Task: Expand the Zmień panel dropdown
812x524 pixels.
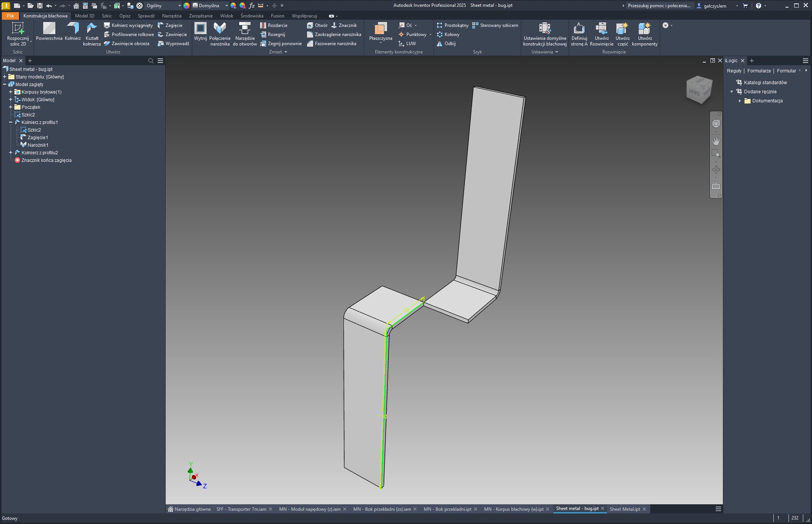Action: 278,52
